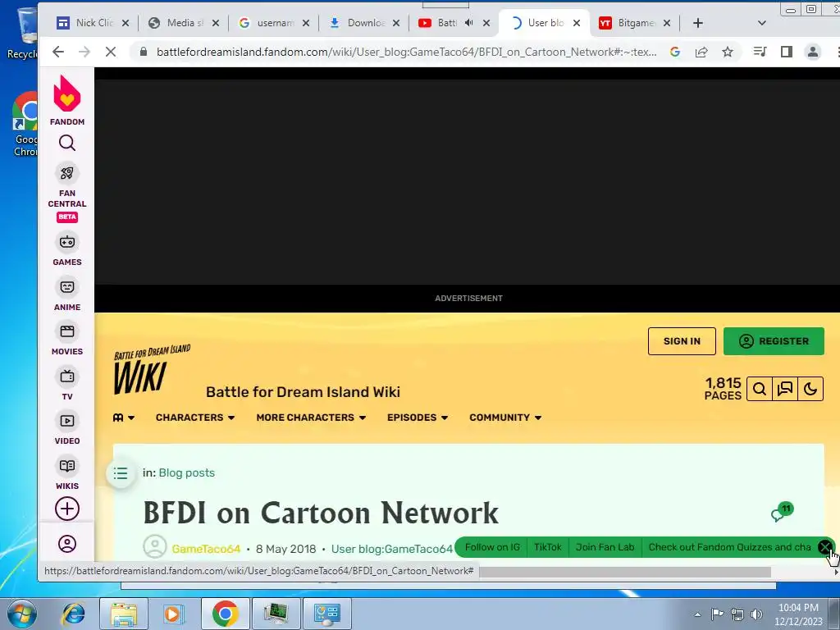
Task: Expand the Explore wiki icon dropdown
Action: coord(124,418)
